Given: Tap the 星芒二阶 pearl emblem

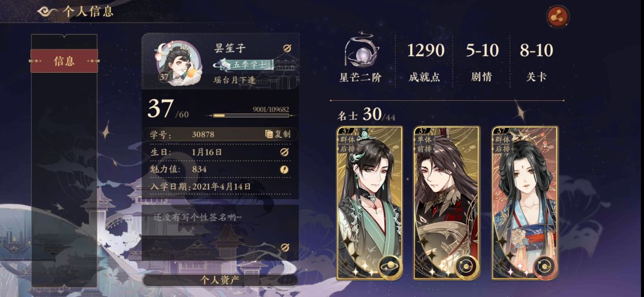Looking at the screenshot, I should click(x=361, y=49).
